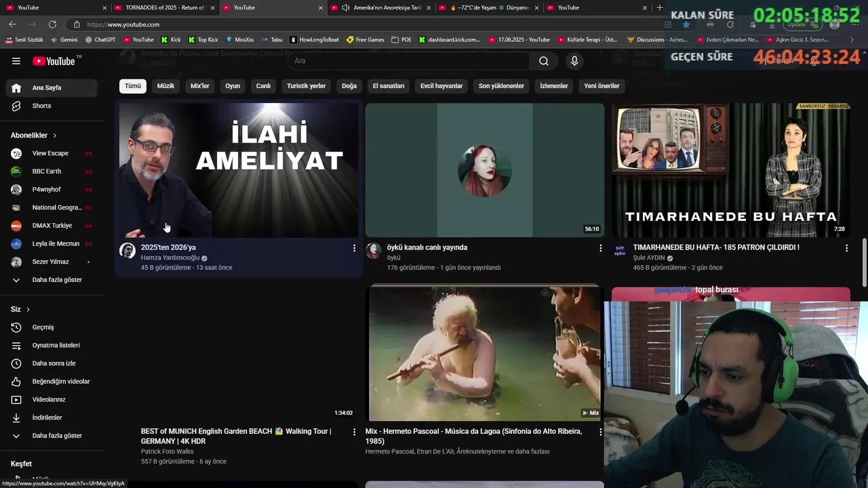Open Oynatma listeleri page
This screenshot has height=488, width=868.
tap(52, 345)
